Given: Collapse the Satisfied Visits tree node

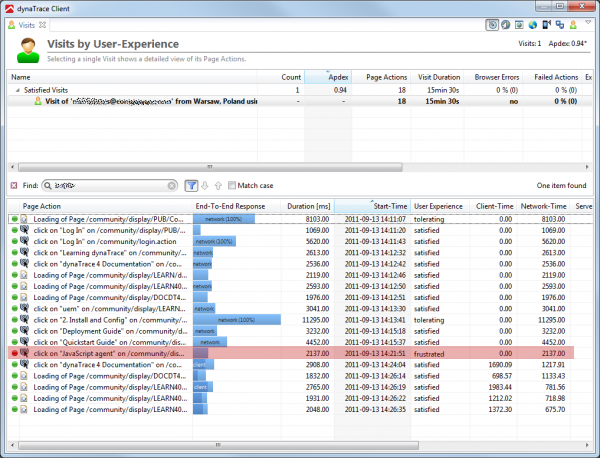Looking at the screenshot, I should tap(17, 90).
